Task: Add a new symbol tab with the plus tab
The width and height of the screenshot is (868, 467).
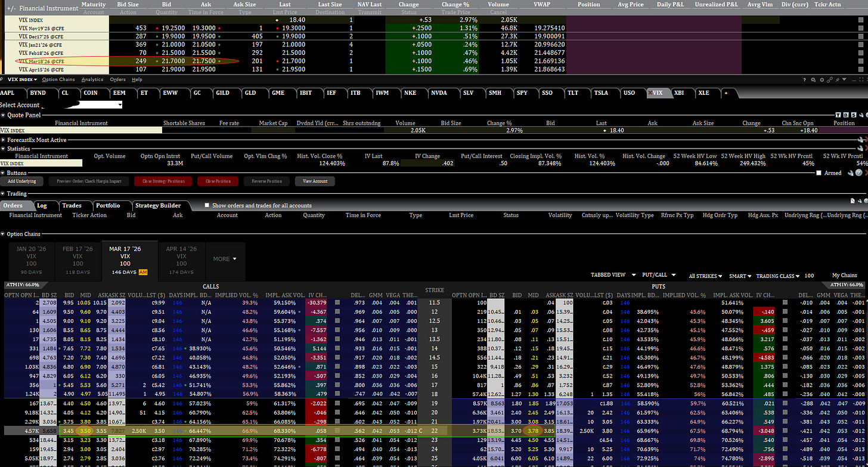Action: pos(727,93)
